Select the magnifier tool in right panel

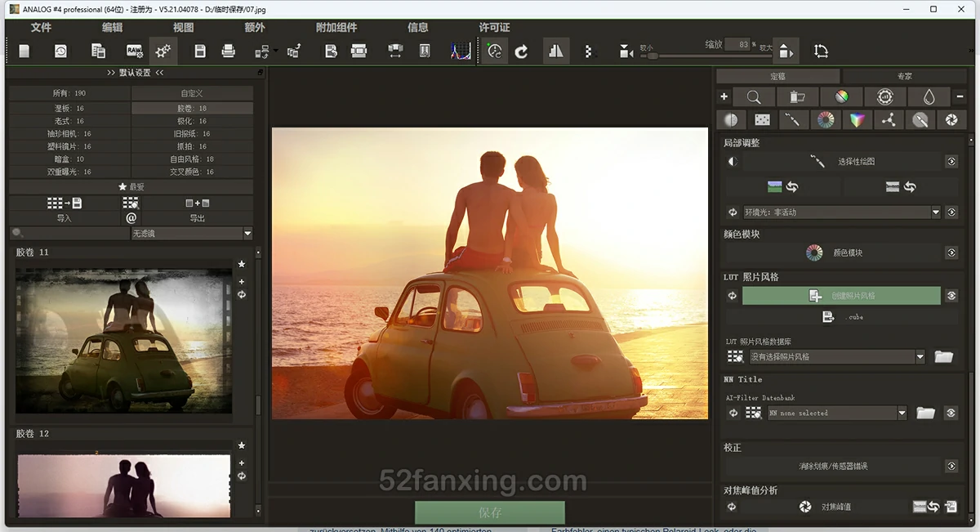(x=752, y=97)
